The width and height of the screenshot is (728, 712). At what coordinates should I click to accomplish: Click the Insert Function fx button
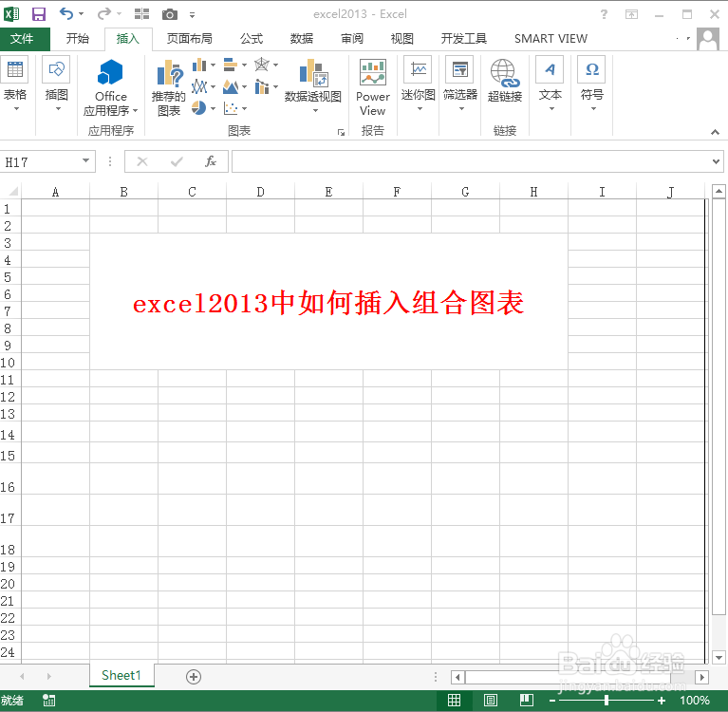[211, 161]
